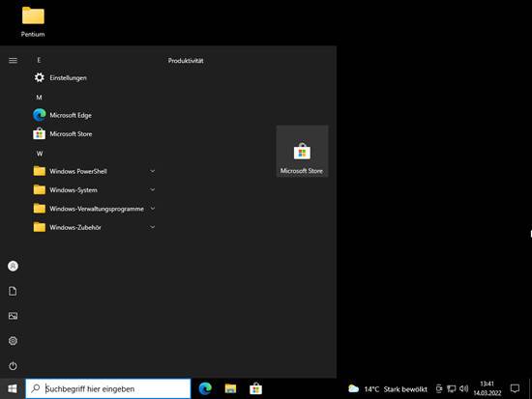The height and width of the screenshot is (399, 532).
Task: Open the Microsoft Store pinned tile
Action: (302, 151)
